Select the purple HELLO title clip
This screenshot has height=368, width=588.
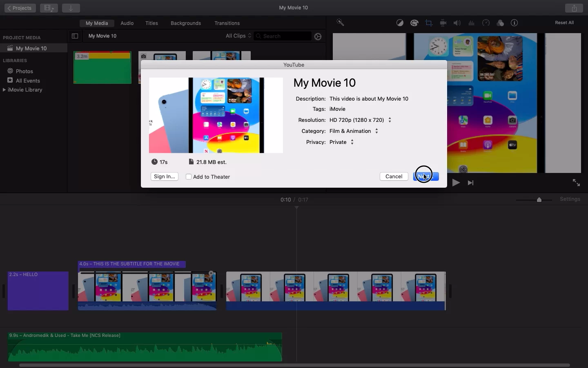coord(38,291)
